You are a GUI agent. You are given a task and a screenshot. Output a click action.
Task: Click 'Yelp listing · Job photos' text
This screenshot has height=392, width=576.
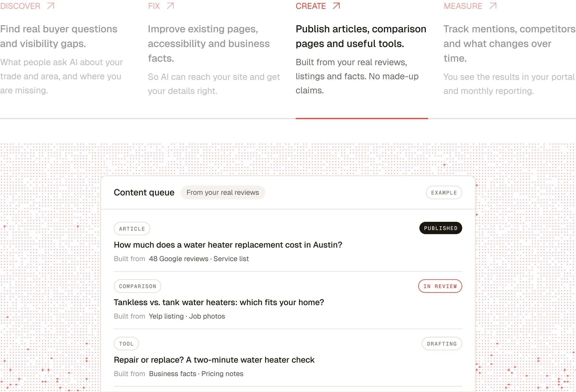[x=187, y=316]
